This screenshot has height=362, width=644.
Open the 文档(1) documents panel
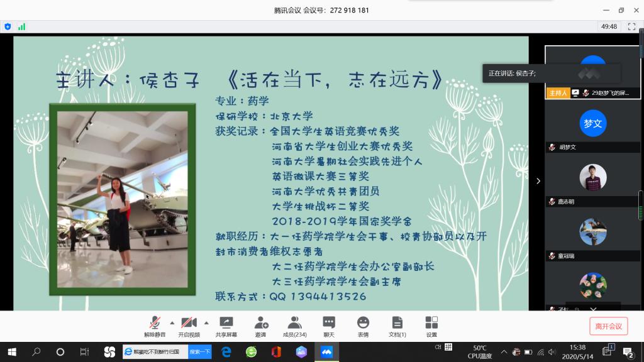[397, 326]
